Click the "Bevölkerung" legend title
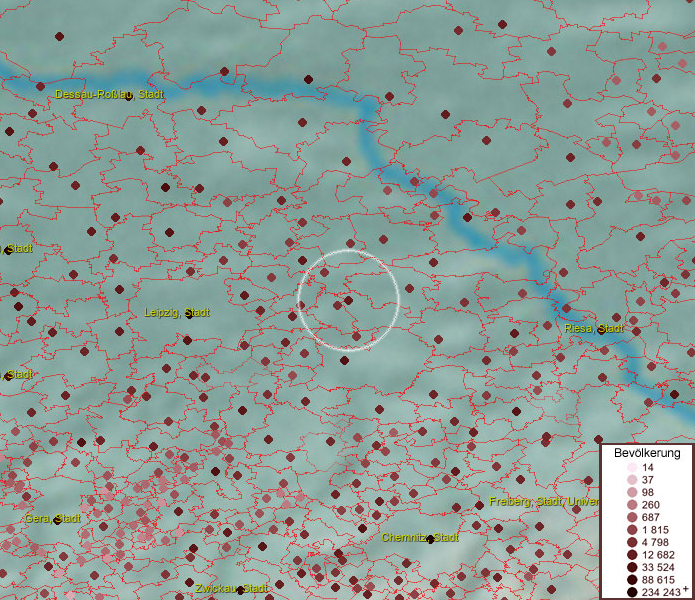This screenshot has height=600, width=695. pyautogui.click(x=647, y=453)
